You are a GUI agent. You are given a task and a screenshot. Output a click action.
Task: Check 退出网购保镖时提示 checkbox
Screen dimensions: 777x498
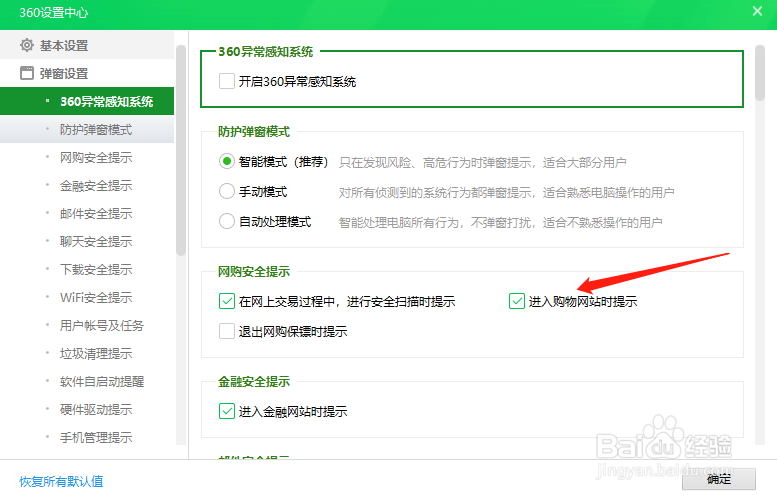tap(227, 331)
